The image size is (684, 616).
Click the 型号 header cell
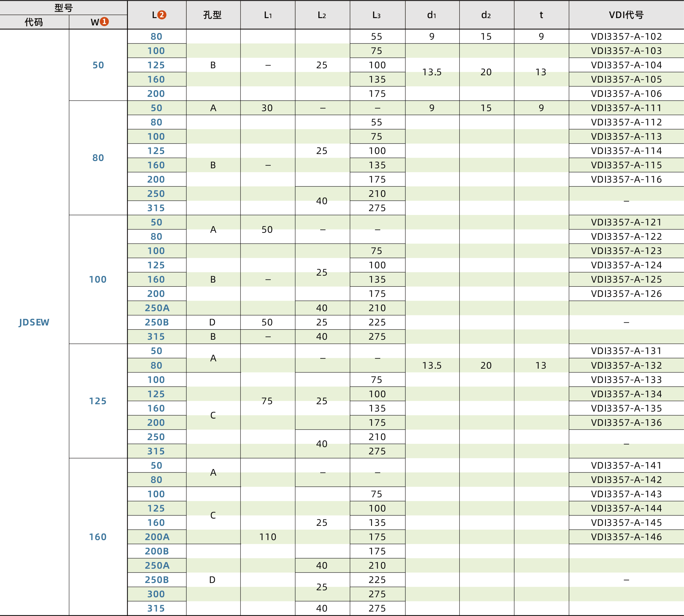coord(63,7)
